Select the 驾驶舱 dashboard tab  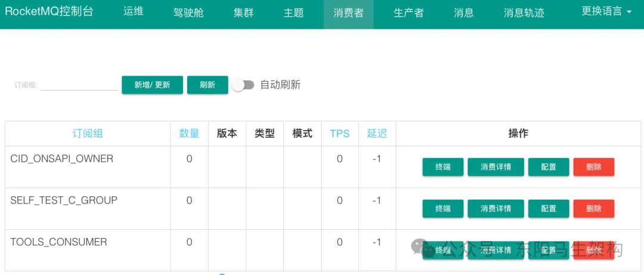click(x=188, y=13)
